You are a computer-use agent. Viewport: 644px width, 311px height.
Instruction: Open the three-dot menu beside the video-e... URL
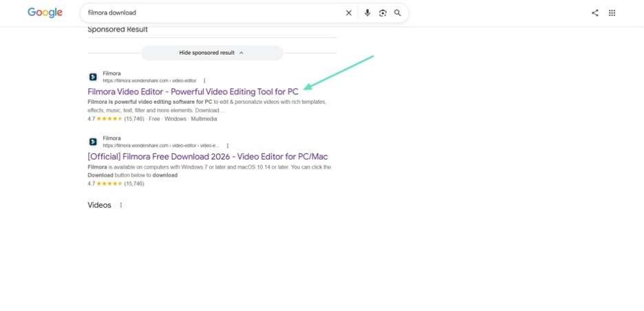click(228, 146)
